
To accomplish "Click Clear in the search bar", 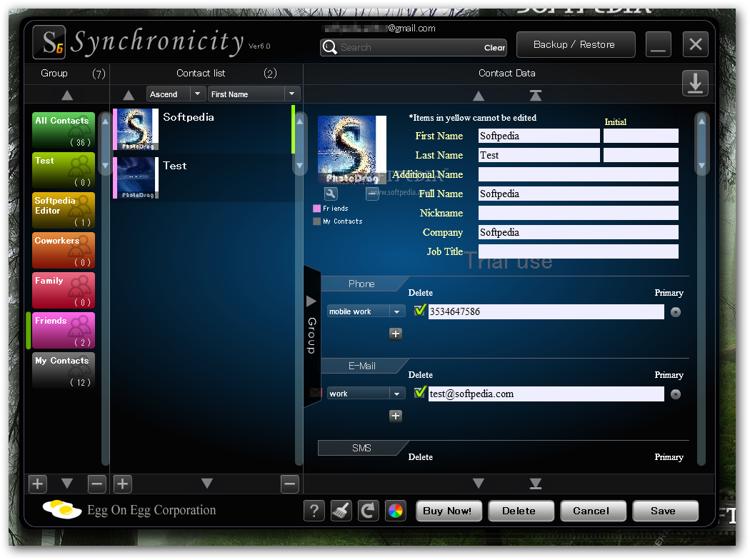I will click(494, 47).
